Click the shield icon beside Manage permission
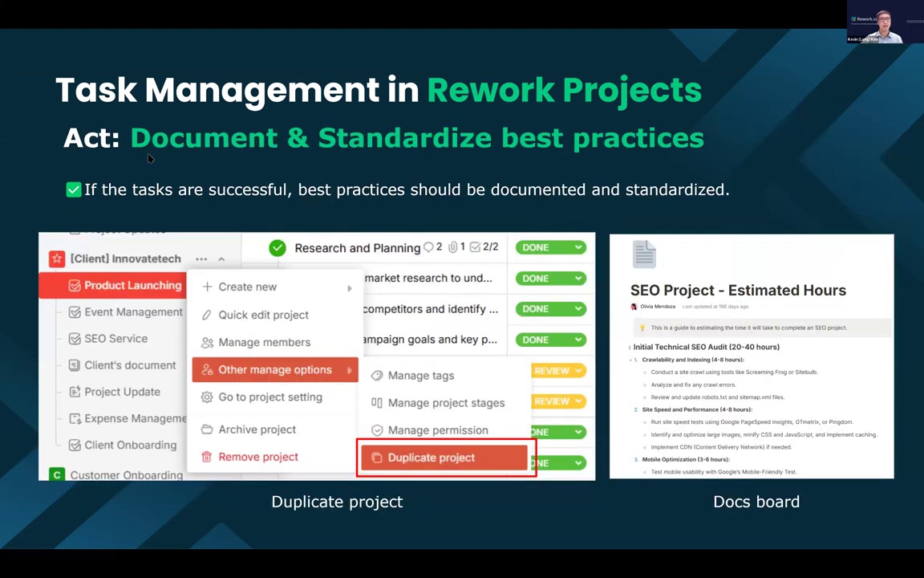 pos(377,430)
